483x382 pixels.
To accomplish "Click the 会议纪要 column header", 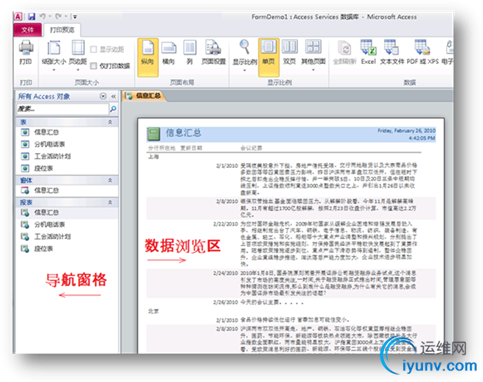I will click(251, 148).
